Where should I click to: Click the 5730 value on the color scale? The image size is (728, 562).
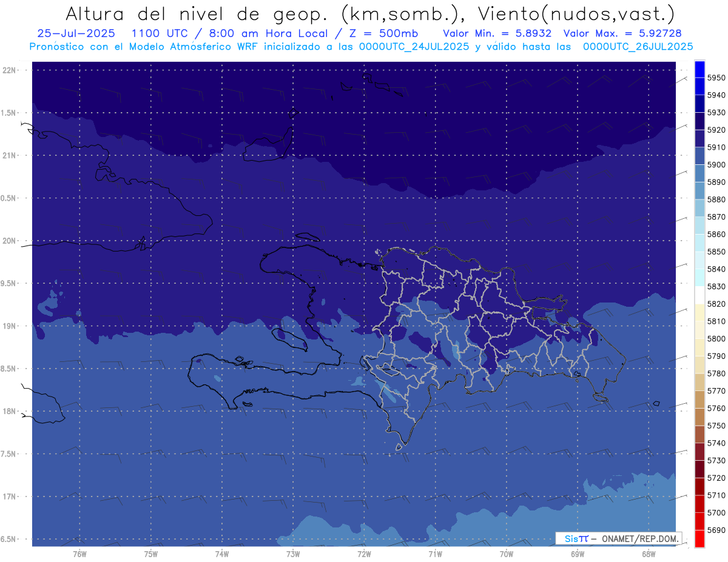[716, 460]
